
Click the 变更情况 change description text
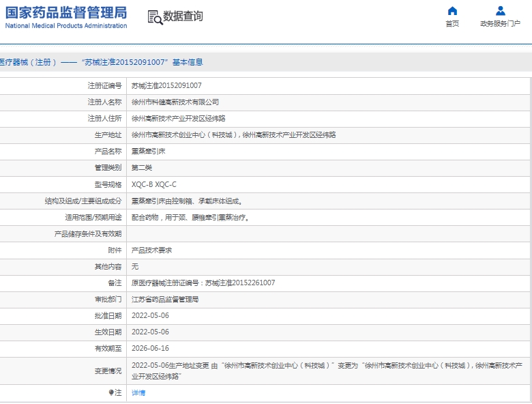[327, 371]
